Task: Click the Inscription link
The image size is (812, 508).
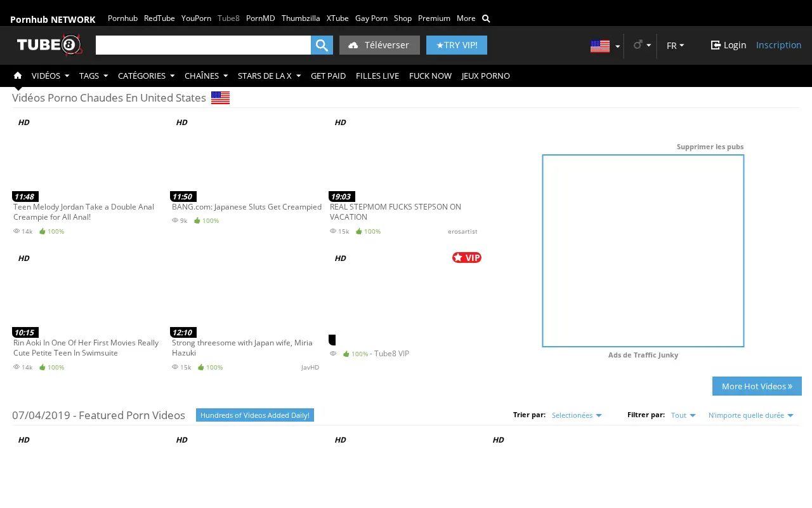Action: 779,45
